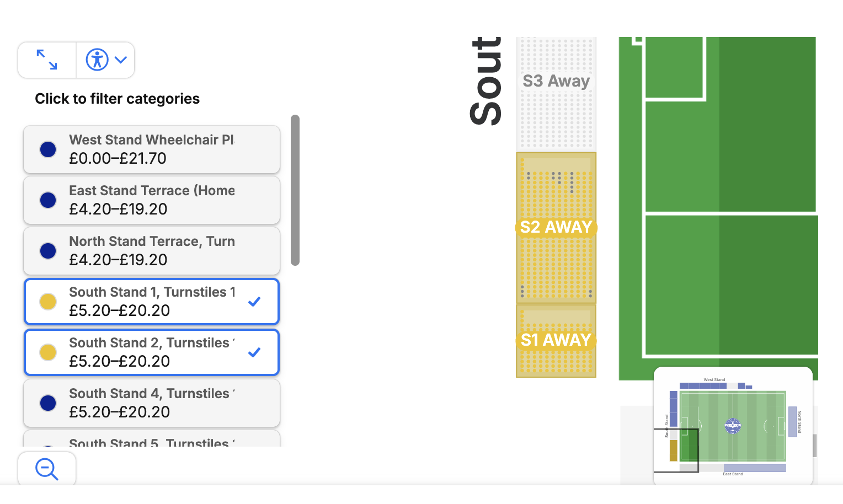This screenshot has height=504, width=843.
Task: Click the stadium overview minimap thumbnail
Action: click(x=733, y=426)
